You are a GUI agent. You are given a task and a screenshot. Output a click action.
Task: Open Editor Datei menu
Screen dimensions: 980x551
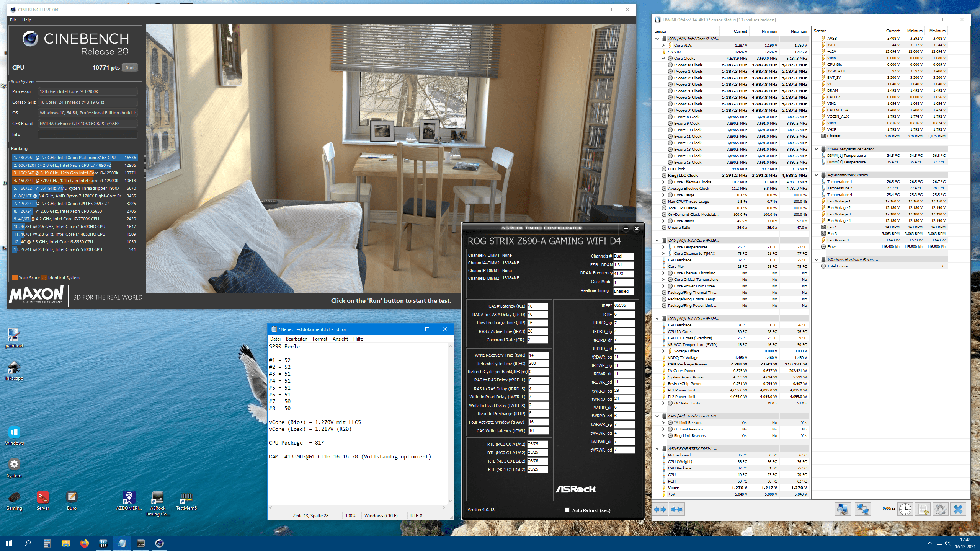tap(275, 339)
